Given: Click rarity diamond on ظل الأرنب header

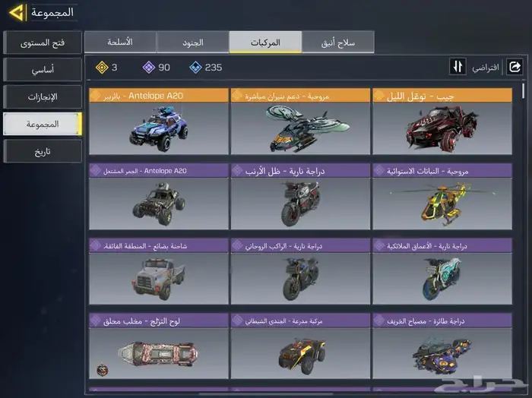Looking at the screenshot, I should click(237, 171).
